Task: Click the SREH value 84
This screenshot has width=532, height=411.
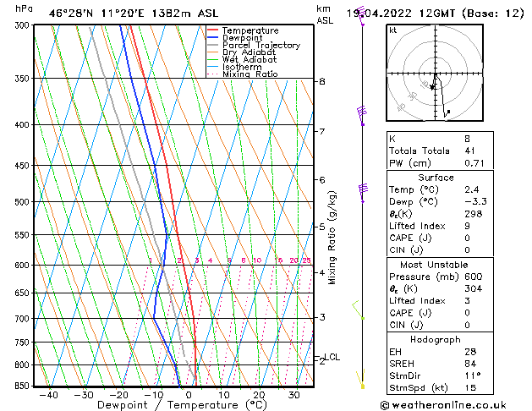Action: [470, 364]
